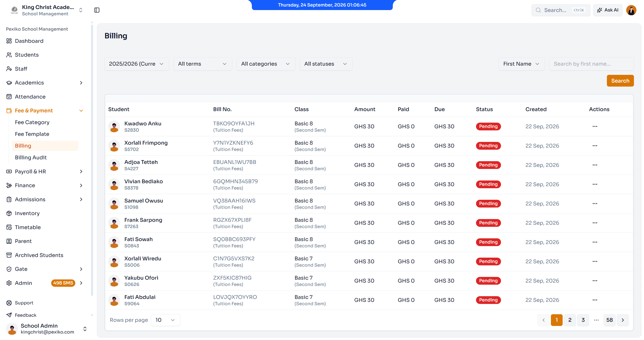Open the Archived Students icon
644x340 pixels.
tap(9, 255)
